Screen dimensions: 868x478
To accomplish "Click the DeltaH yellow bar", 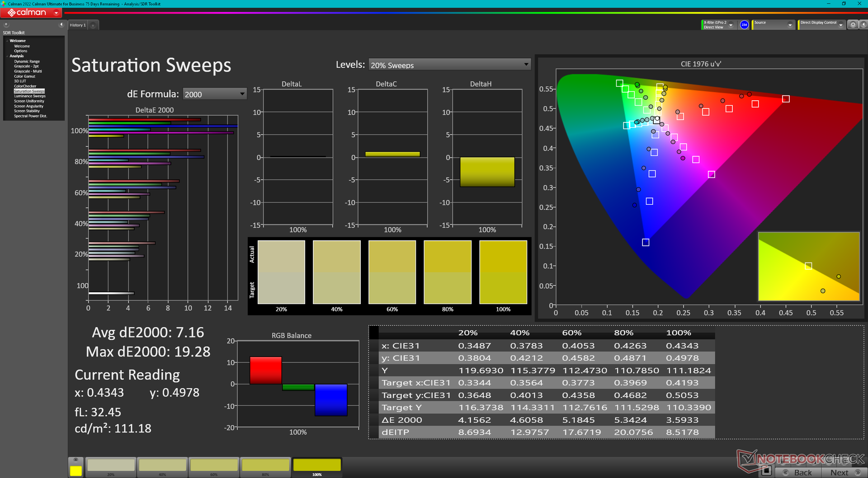I will (x=487, y=172).
